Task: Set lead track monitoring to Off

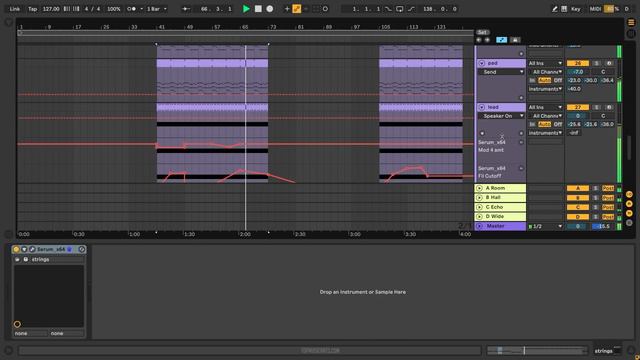Action: click(558, 124)
